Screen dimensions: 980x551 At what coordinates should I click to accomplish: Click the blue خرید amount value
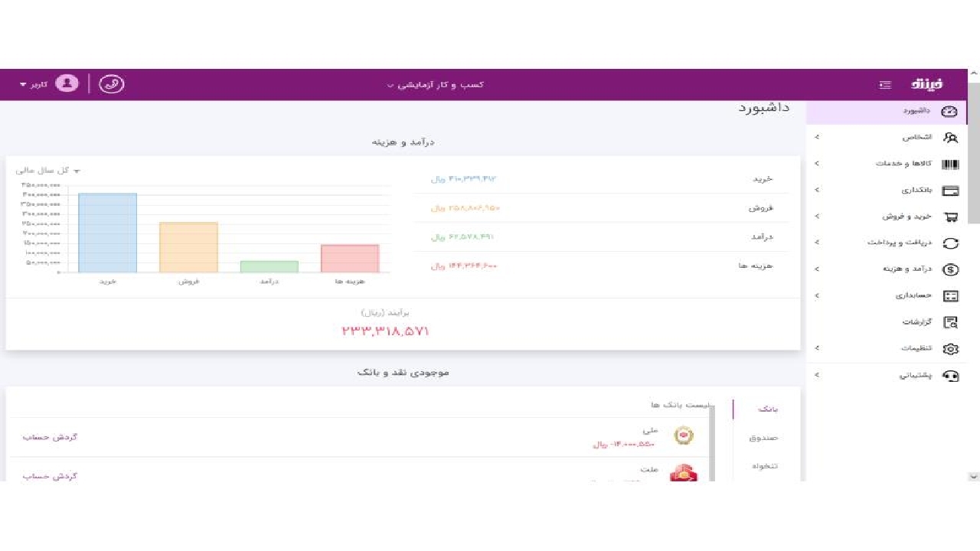464,179
